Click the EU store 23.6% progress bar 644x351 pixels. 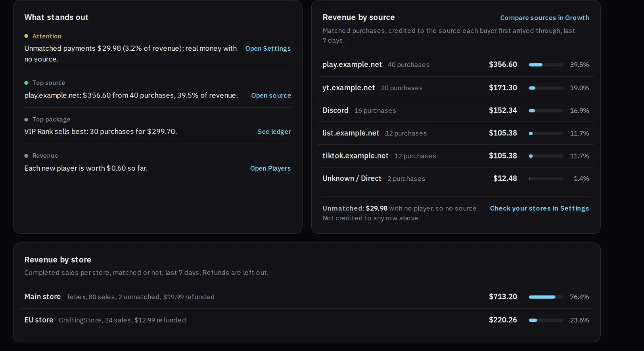coord(546,320)
